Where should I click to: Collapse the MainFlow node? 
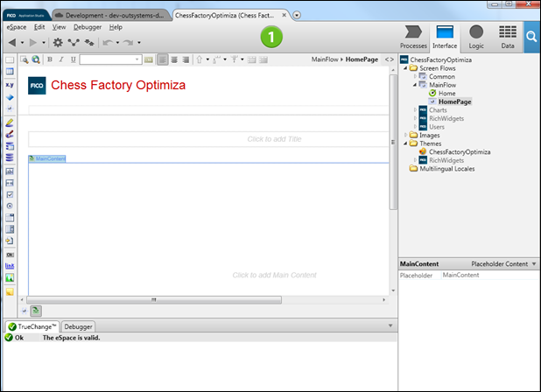click(415, 85)
